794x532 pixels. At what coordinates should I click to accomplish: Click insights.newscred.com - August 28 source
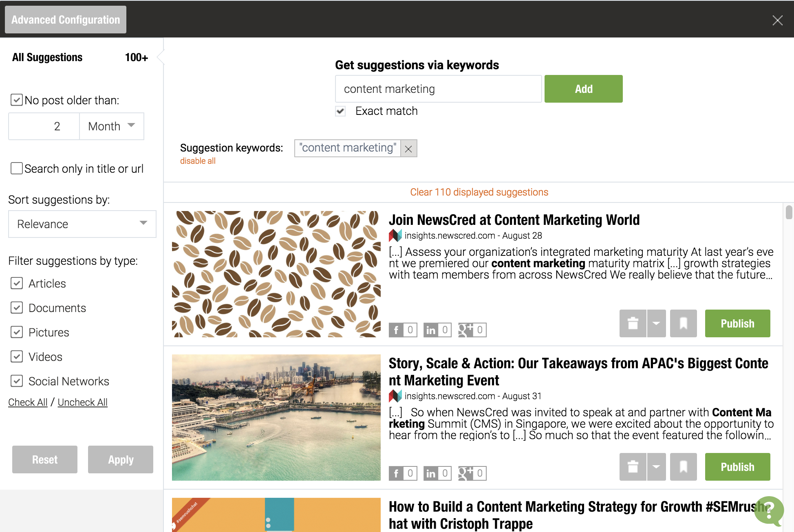(473, 235)
